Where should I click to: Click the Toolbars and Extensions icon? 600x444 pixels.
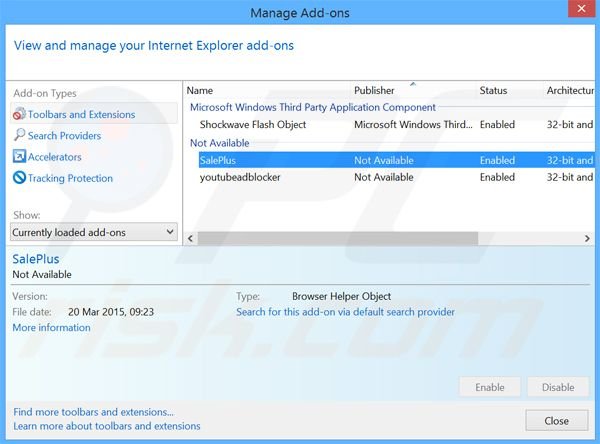pos(19,115)
